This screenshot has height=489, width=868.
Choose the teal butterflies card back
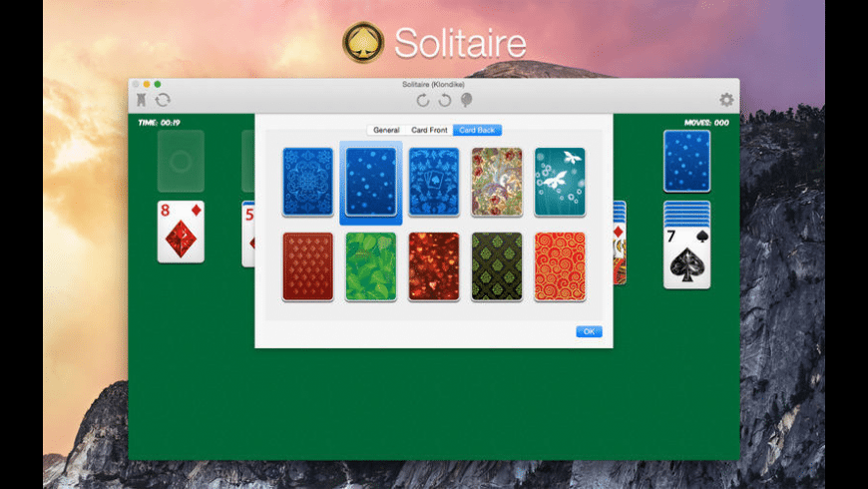560,182
